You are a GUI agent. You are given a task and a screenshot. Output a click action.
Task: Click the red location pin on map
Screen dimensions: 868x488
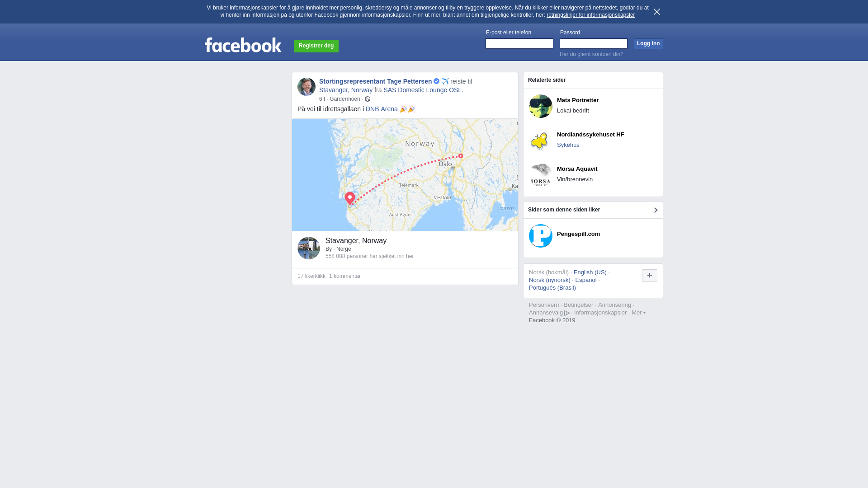(350, 198)
